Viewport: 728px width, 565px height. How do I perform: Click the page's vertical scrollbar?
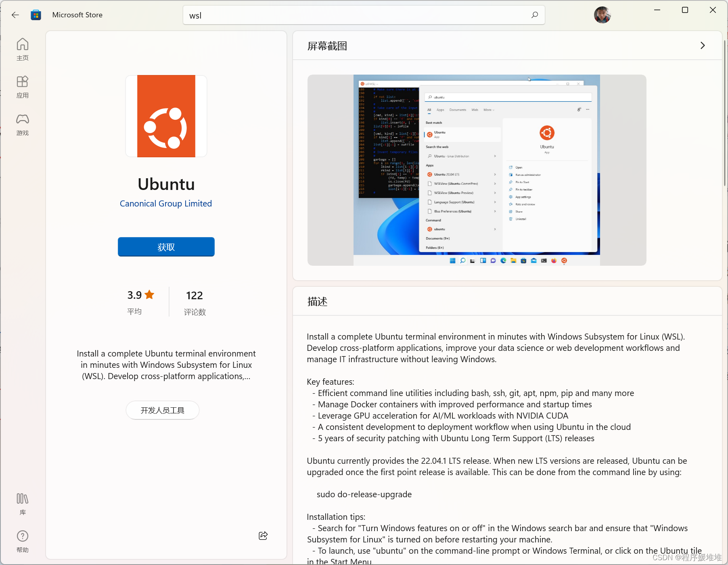[725, 113]
